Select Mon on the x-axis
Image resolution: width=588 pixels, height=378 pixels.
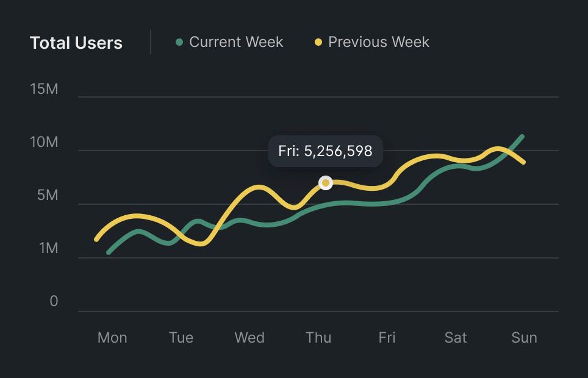click(112, 338)
